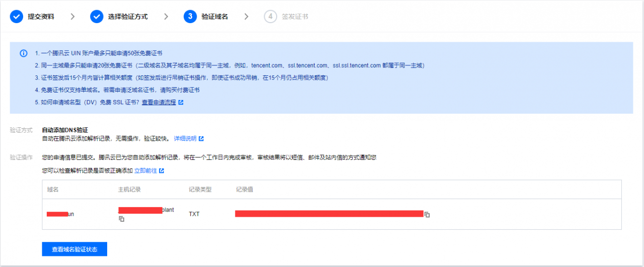644x267 pixels.
Task: Select the 签发证书 step label
Action: coord(295,17)
